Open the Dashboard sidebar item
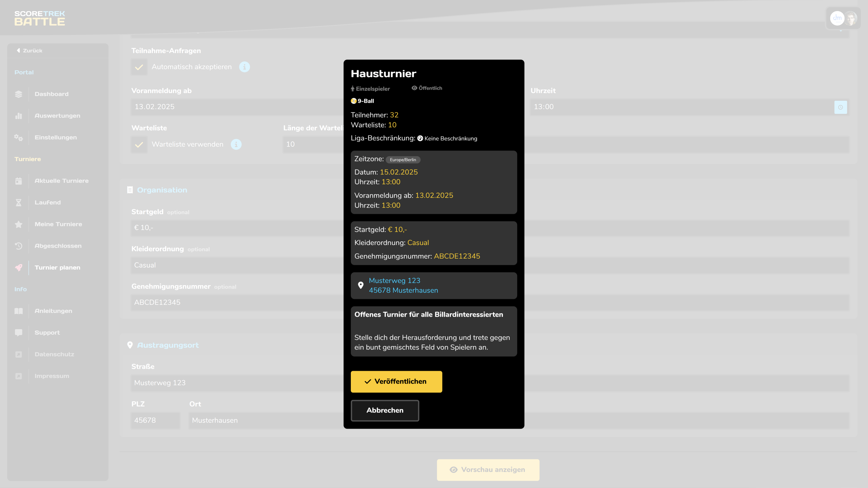The width and height of the screenshot is (868, 488). pos(51,94)
